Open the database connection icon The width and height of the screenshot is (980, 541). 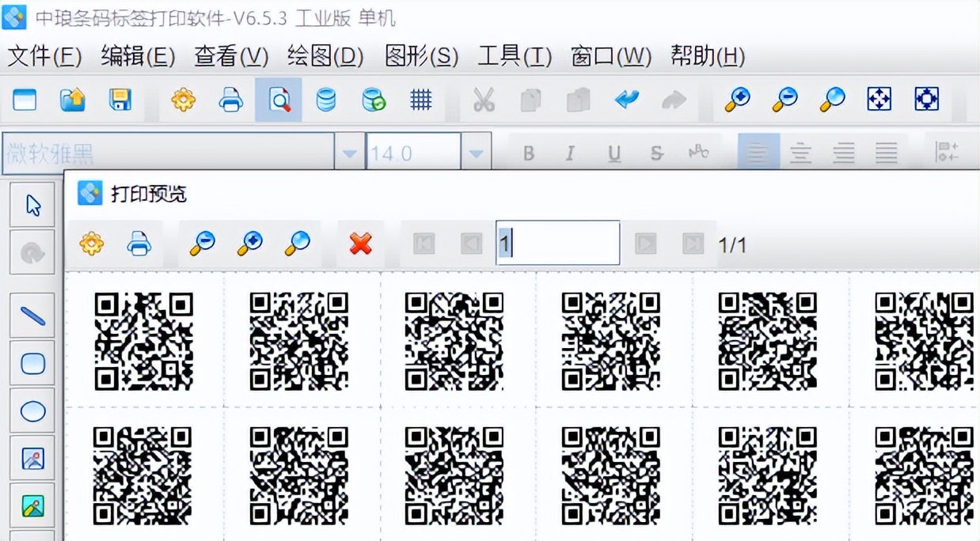(x=326, y=100)
